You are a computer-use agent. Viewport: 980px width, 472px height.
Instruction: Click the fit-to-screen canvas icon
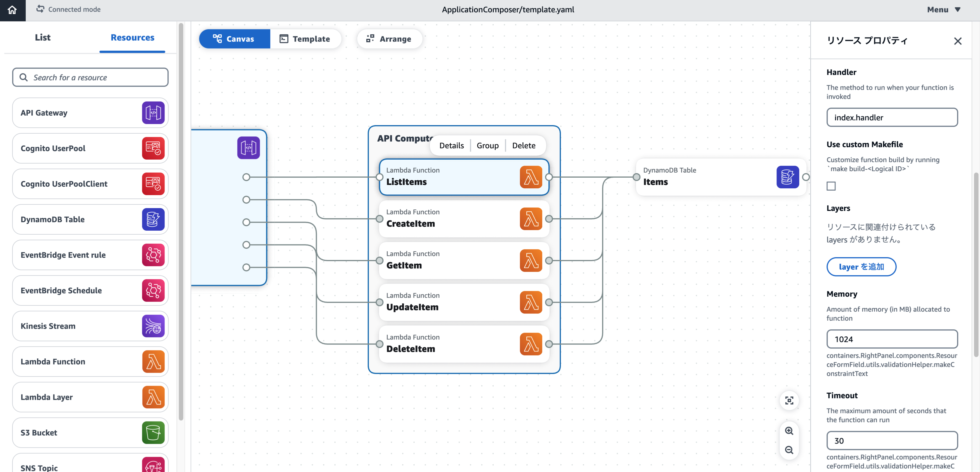[x=789, y=401]
